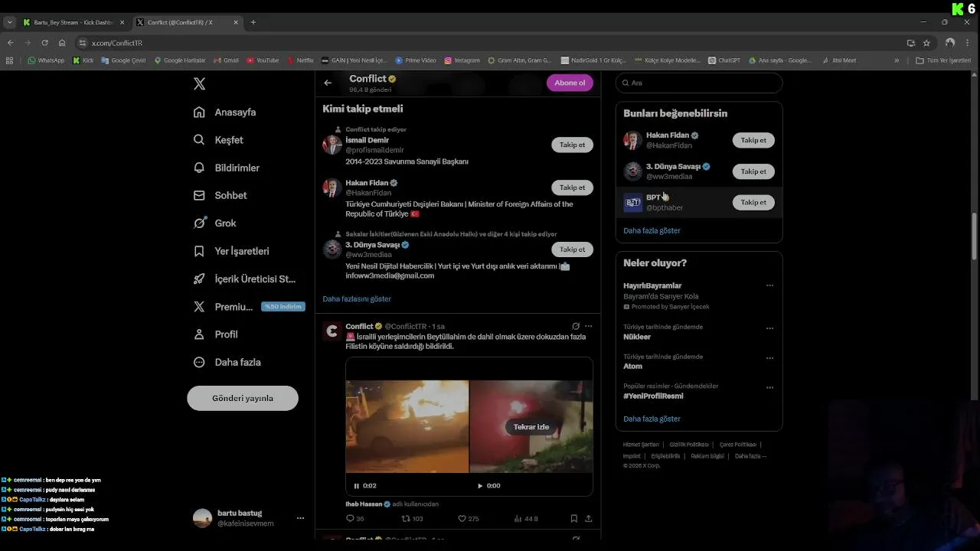Click the page vertical scrollbar
This screenshot has height=551, width=980.
[975, 237]
